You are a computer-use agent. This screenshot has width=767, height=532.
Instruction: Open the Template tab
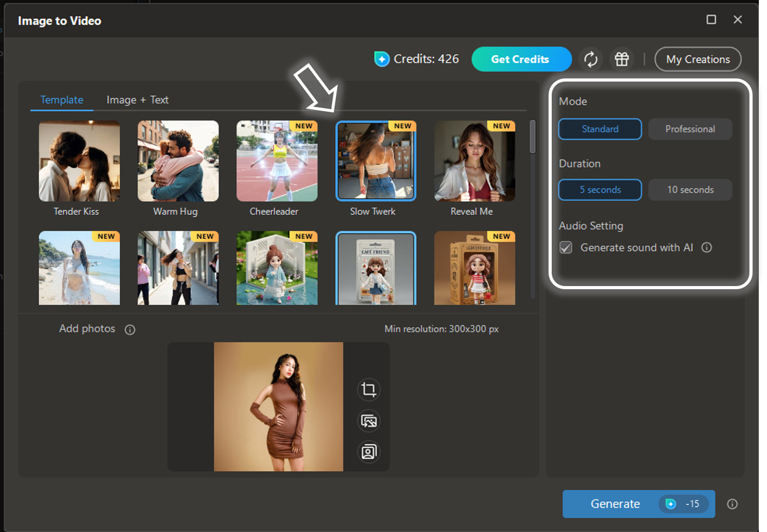pyautogui.click(x=62, y=100)
